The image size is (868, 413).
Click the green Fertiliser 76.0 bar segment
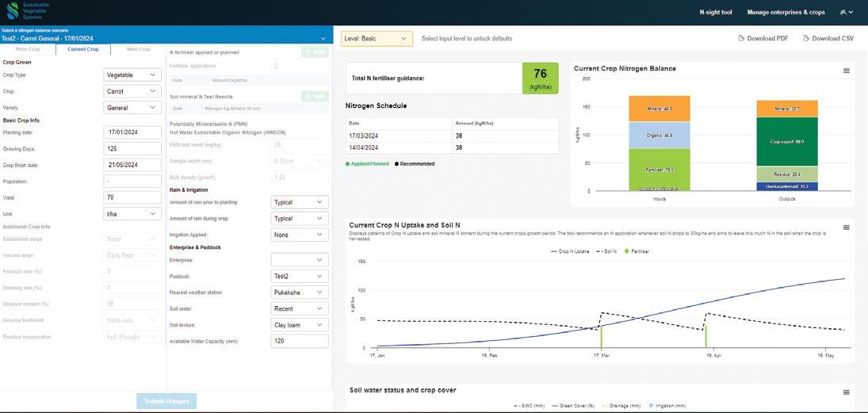click(660, 168)
